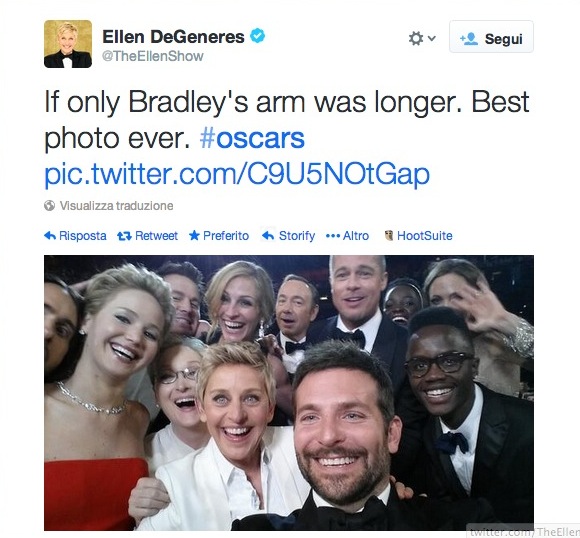
Task: Follow Ellen with the Segui button
Action: click(x=491, y=37)
